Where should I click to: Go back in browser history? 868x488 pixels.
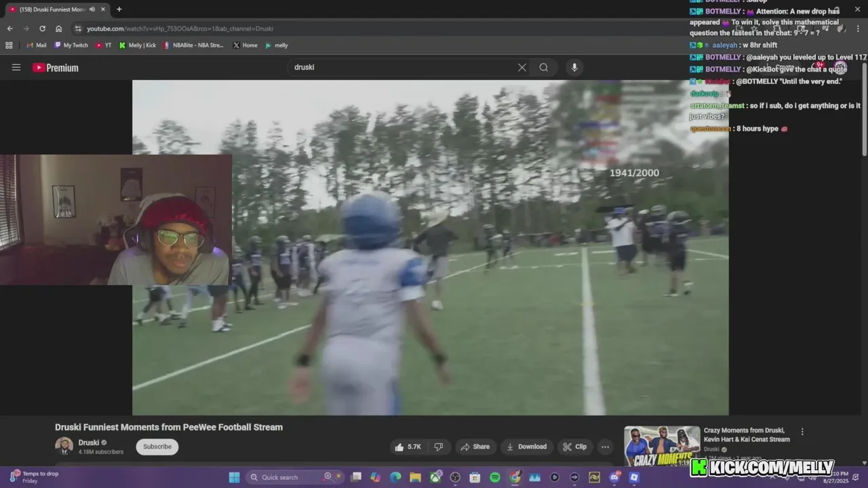[x=9, y=28]
